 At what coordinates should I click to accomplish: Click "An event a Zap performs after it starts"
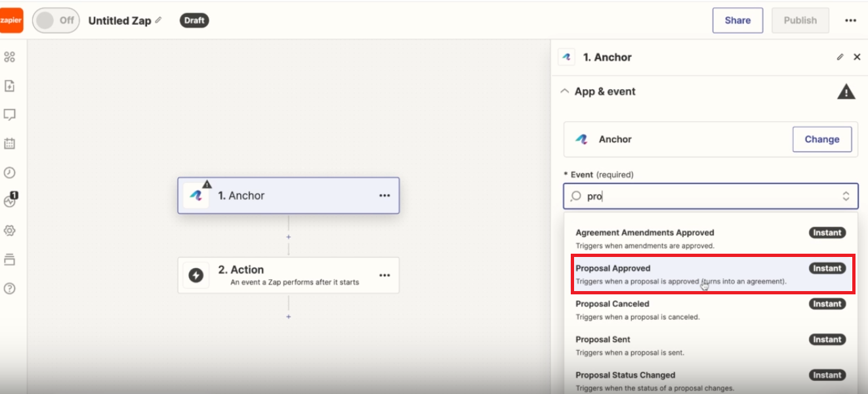tap(295, 283)
